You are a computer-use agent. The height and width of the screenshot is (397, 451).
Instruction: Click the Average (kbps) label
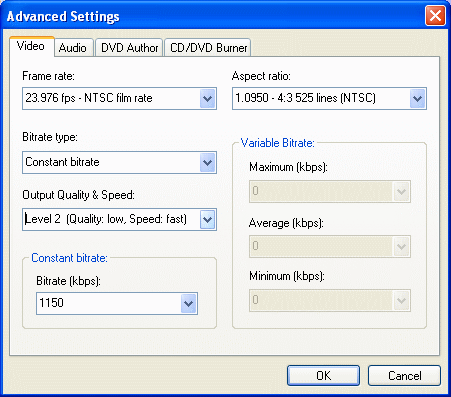(x=286, y=223)
